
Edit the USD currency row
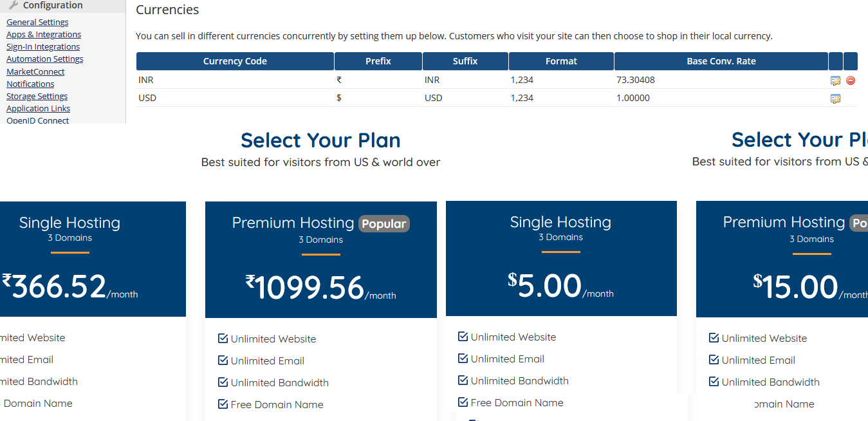click(x=835, y=98)
